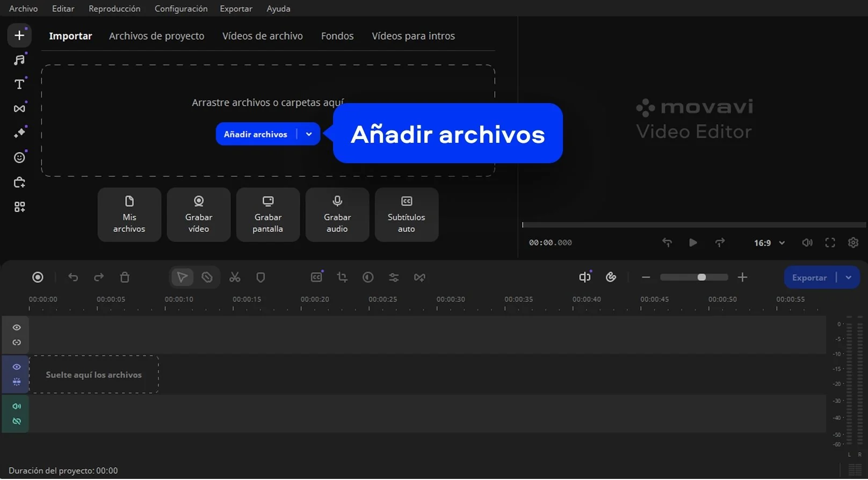Expand the Exportar button dropdown arrow
This screenshot has width=868, height=480.
[849, 278]
